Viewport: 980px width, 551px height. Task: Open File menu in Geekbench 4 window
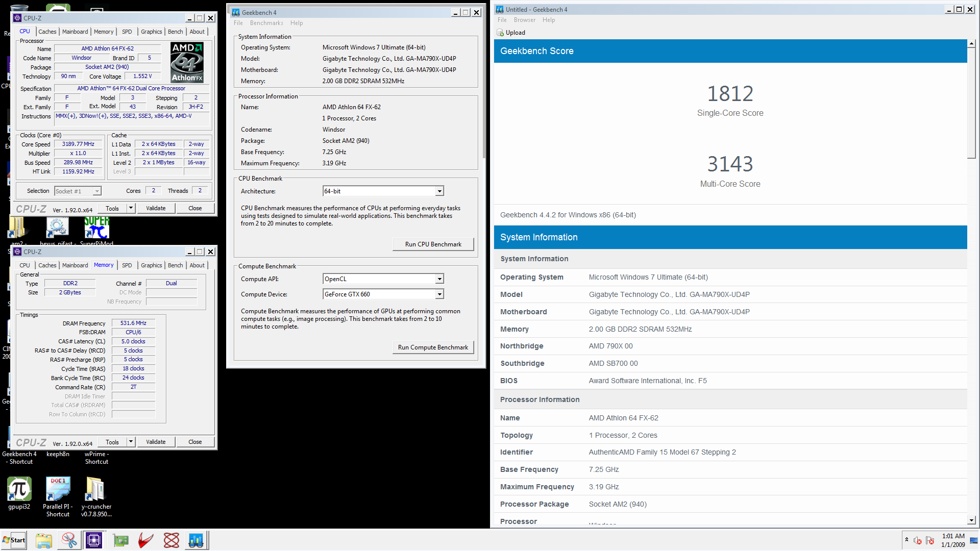(x=238, y=23)
